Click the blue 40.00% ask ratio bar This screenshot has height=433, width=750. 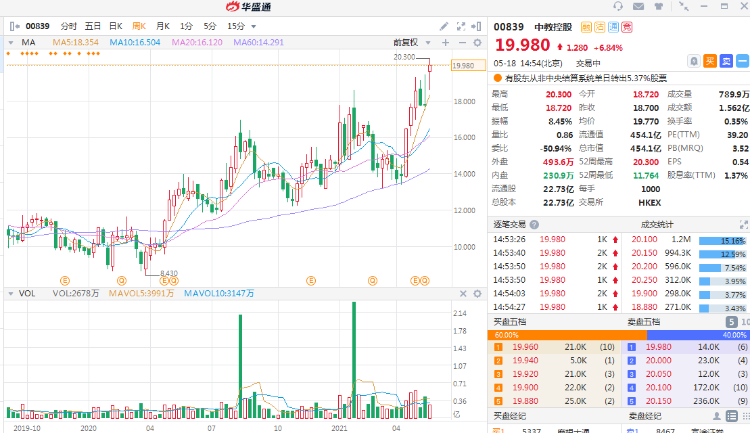pyautogui.click(x=698, y=335)
